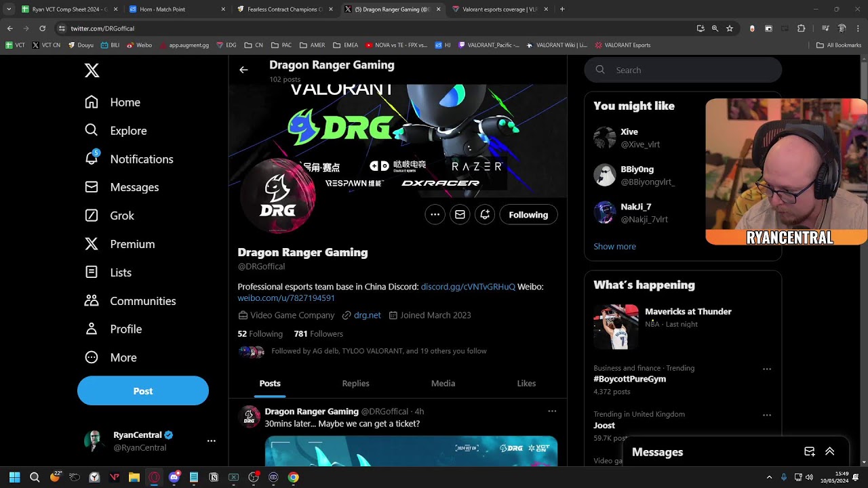Open Joost trending topic
This screenshot has height=488, width=868.
click(604, 426)
